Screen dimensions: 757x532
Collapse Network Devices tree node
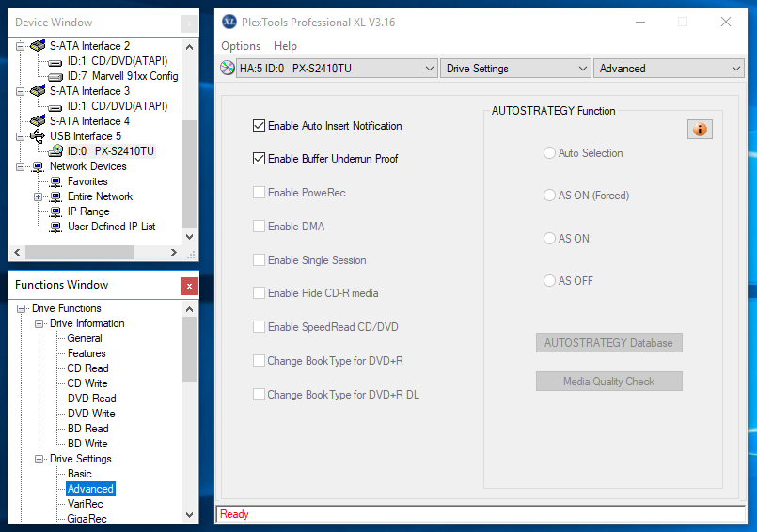(21, 166)
